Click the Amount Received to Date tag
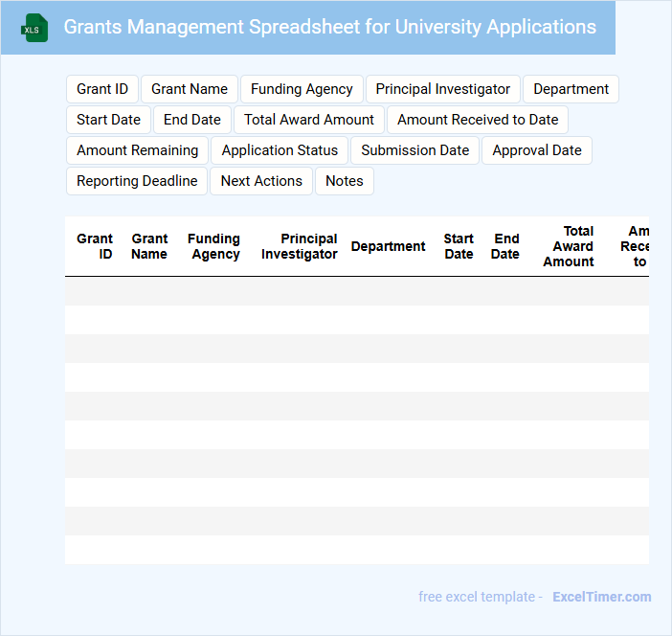 [x=478, y=120]
